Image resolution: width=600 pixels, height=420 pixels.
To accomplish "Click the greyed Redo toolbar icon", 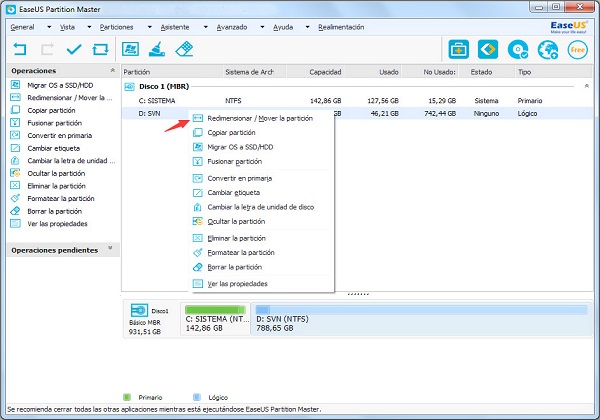I will pyautogui.click(x=47, y=49).
